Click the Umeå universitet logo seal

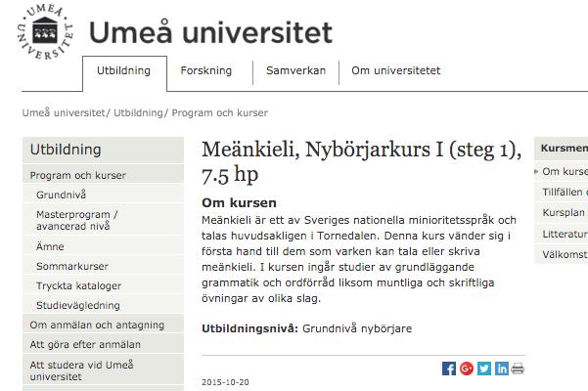click(45, 32)
